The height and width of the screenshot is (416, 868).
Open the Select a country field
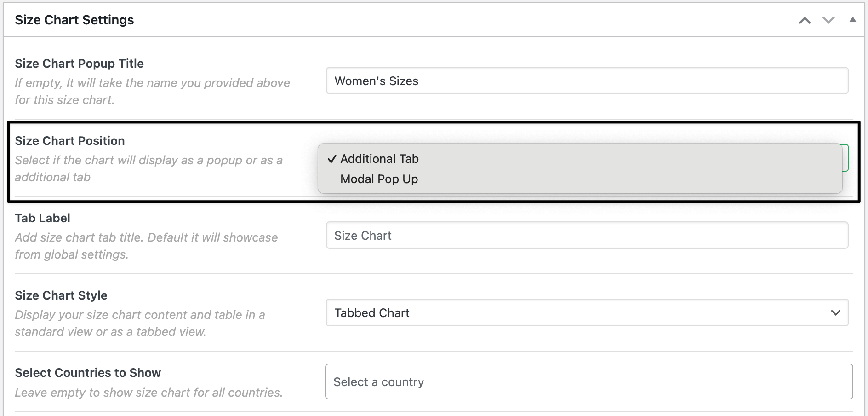[x=588, y=382]
